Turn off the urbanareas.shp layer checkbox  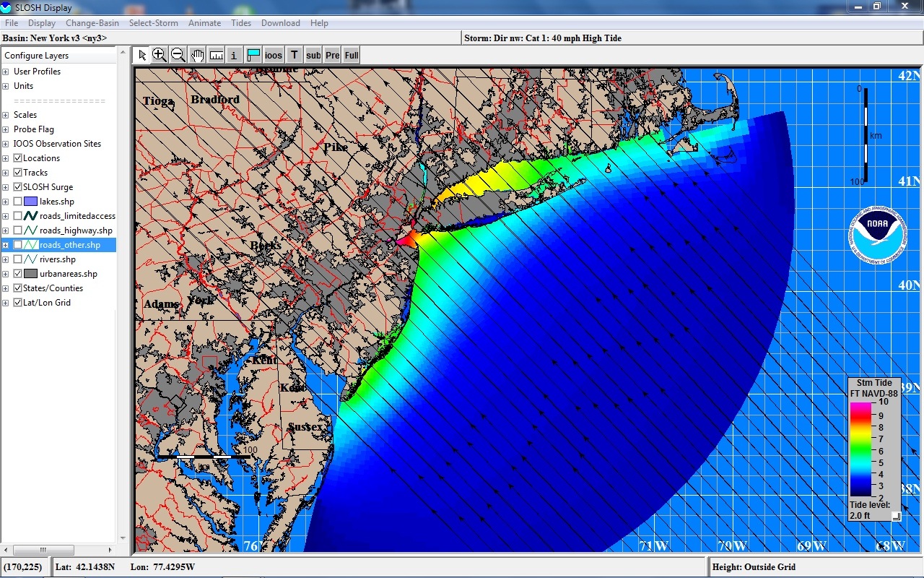(18, 274)
